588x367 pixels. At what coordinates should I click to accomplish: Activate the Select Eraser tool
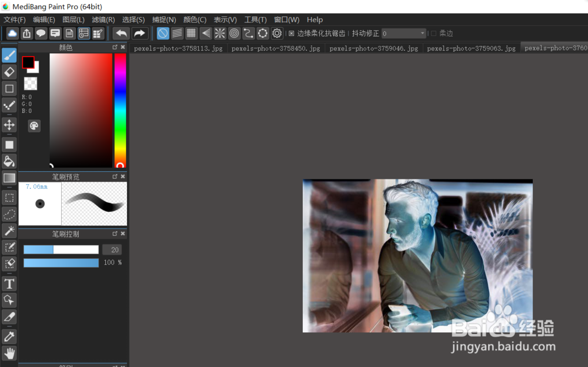tap(9, 263)
